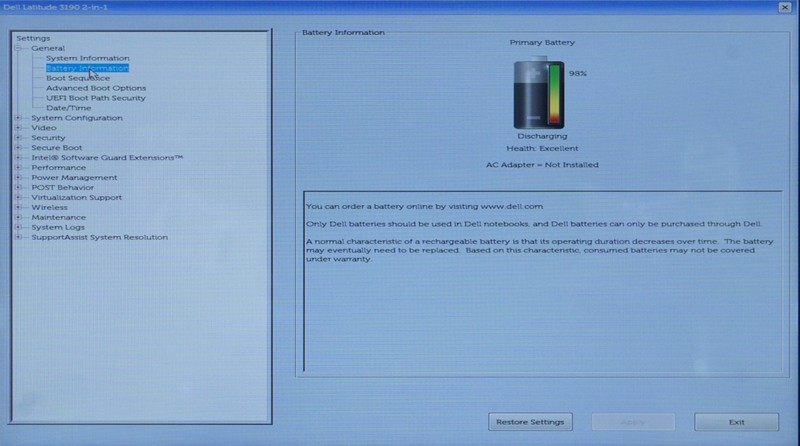Select the Security category label
Screen dimensions: 800x446
[48, 138]
